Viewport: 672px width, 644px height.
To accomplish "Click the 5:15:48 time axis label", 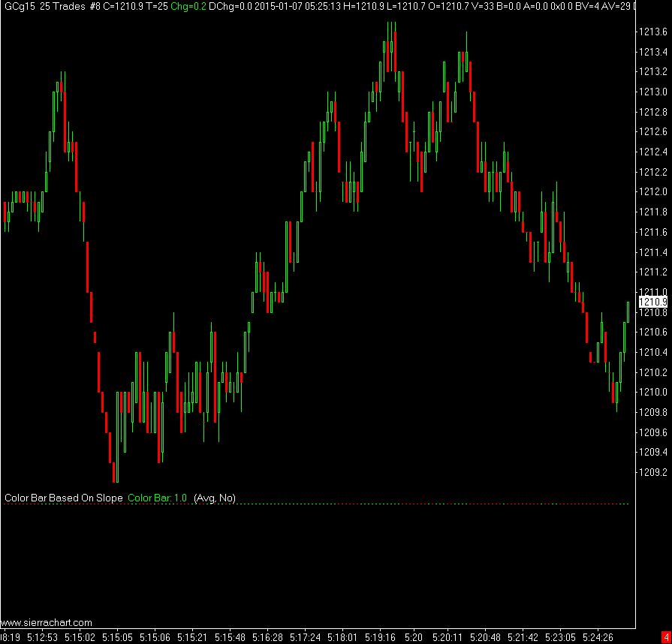I will [231, 637].
